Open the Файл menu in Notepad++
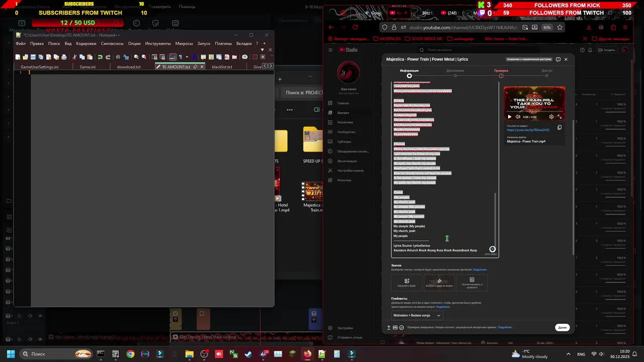644x362 pixels. point(21,44)
